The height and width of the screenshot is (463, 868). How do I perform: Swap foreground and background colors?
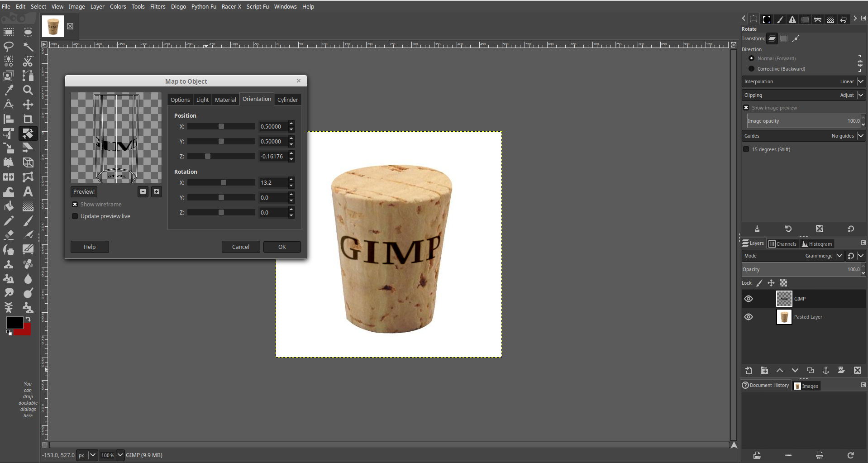pyautogui.click(x=28, y=319)
